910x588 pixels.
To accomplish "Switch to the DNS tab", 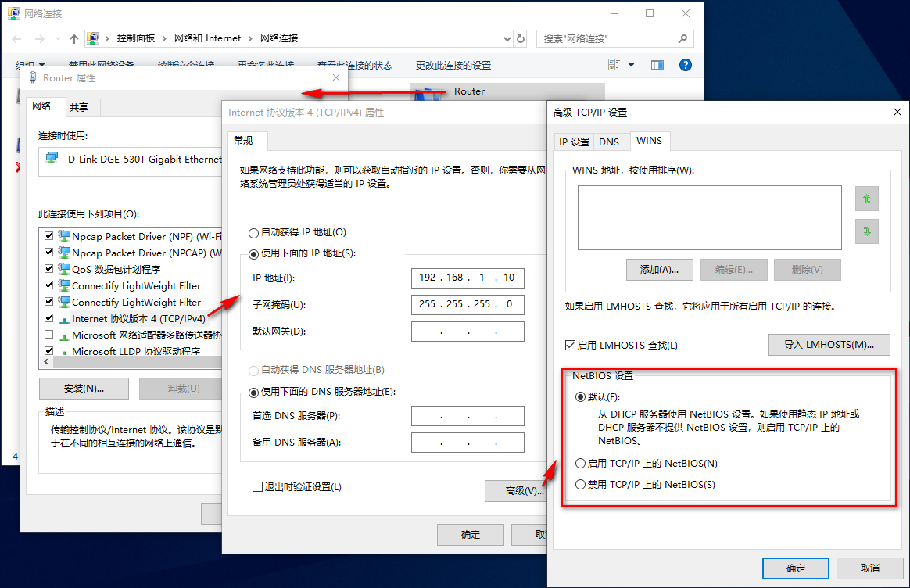I will pyautogui.click(x=611, y=141).
